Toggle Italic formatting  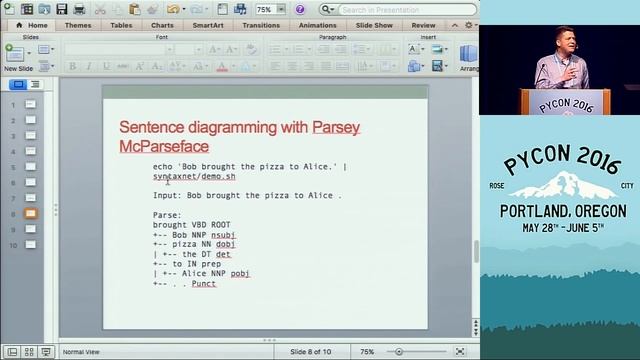[89, 66]
